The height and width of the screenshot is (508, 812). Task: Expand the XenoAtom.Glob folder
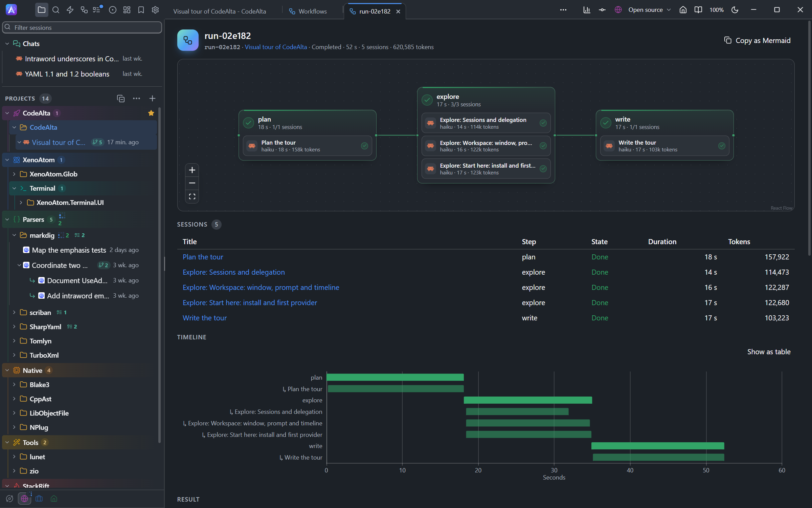(x=14, y=174)
